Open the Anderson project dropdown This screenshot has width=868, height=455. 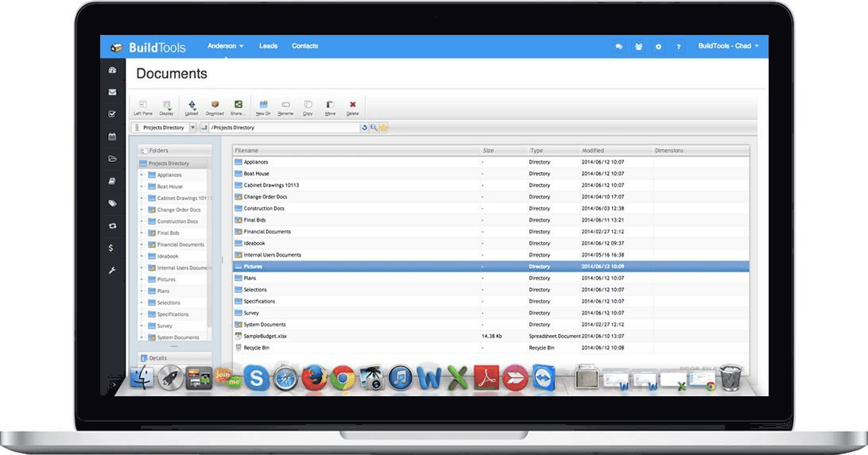pos(225,46)
